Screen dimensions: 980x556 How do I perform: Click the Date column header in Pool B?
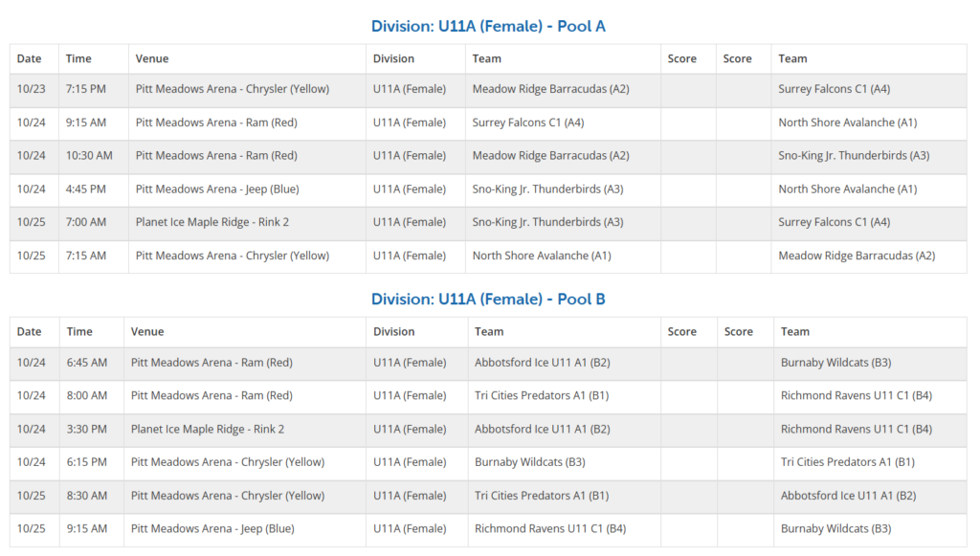coord(30,331)
